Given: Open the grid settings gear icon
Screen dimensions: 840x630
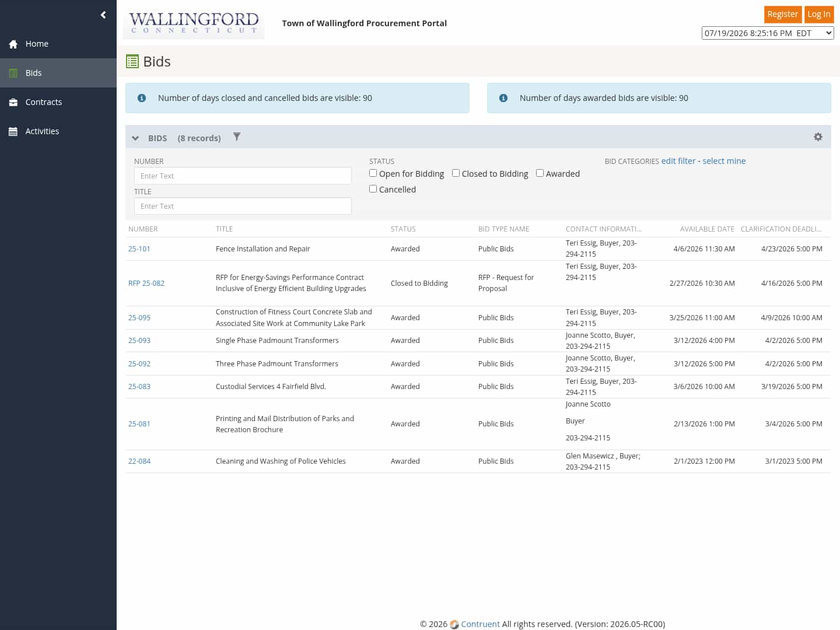Looking at the screenshot, I should tap(818, 136).
